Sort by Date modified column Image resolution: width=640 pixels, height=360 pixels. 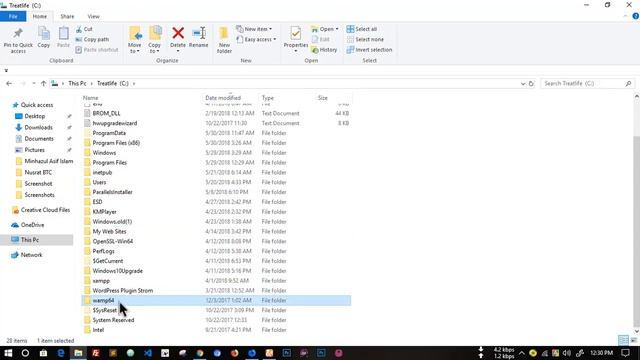tap(223, 98)
